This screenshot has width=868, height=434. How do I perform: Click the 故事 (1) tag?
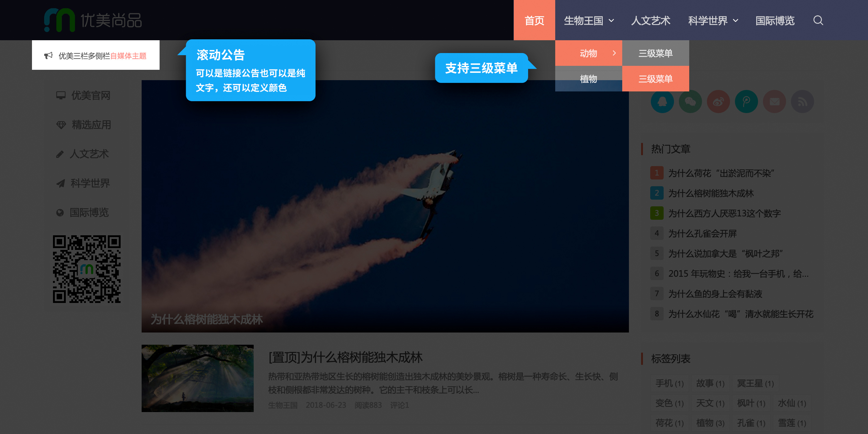710,383
